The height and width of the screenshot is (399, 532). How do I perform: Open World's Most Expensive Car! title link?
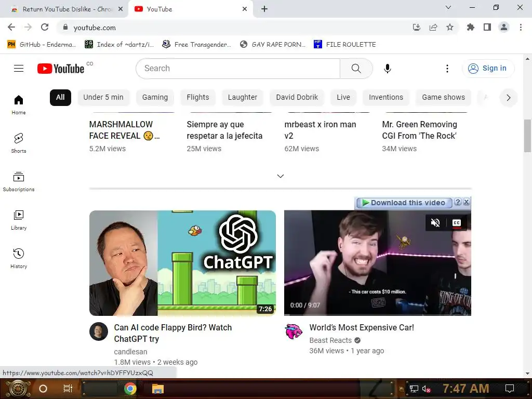pos(362,328)
